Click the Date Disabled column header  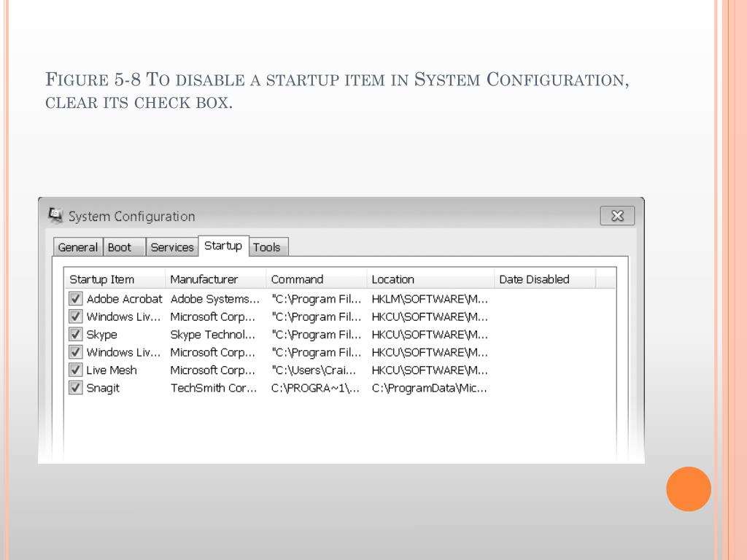point(544,279)
